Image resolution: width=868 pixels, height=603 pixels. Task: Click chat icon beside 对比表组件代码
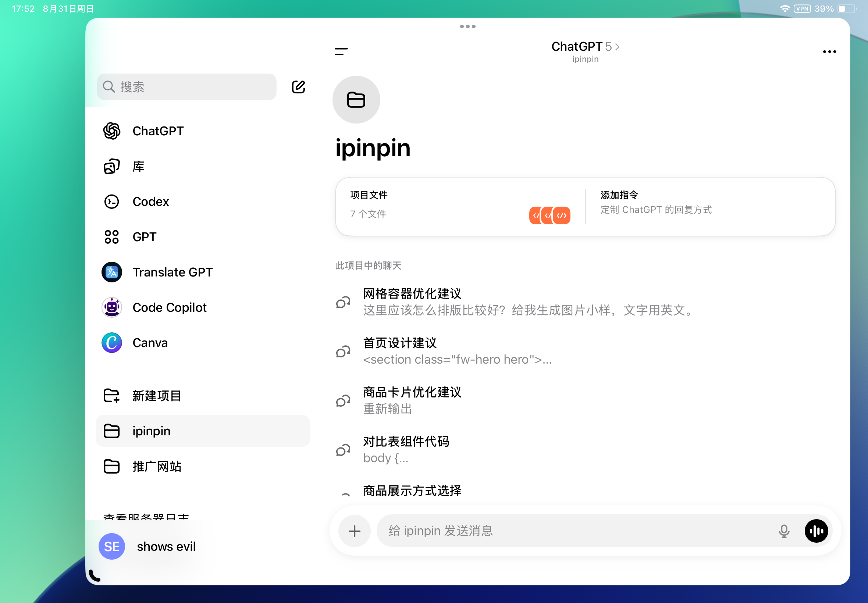click(x=344, y=450)
